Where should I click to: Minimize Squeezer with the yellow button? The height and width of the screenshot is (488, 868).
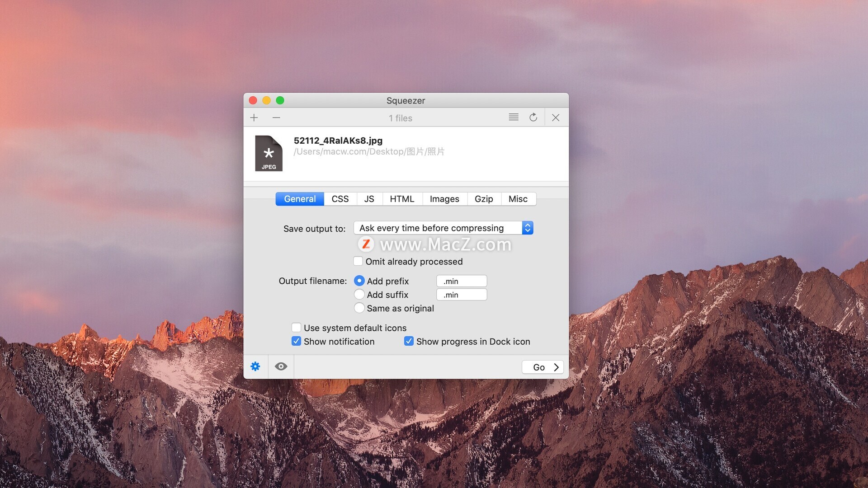[x=267, y=100]
